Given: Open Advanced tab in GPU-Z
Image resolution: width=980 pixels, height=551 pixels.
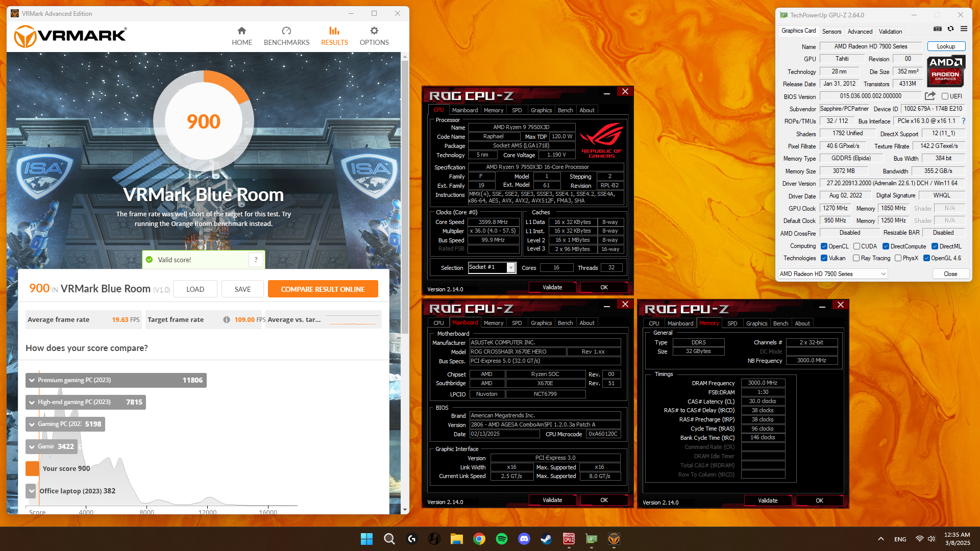Looking at the screenshot, I should (x=860, y=32).
